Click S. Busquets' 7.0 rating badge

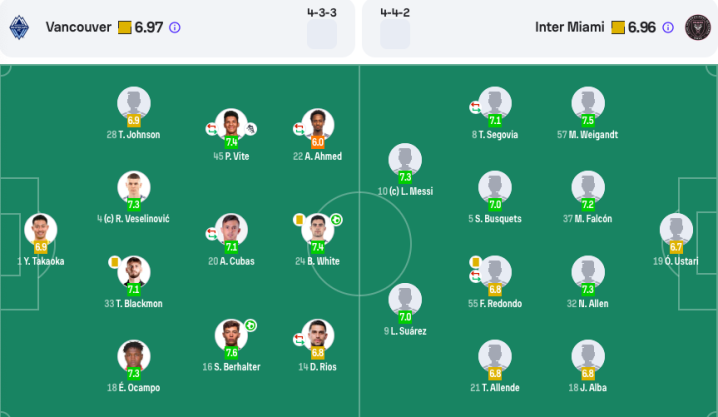click(x=495, y=205)
